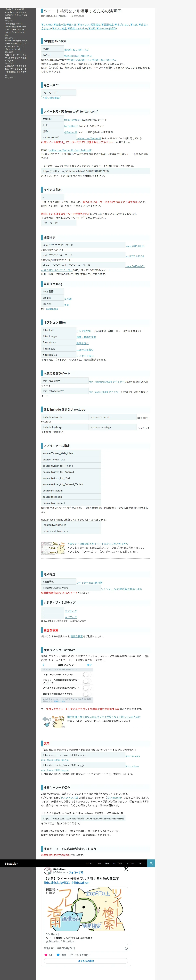Jump to ▼検索フィルター section anchor
This screenshot has height=980, width=196.
pyautogui.click(x=78, y=29)
